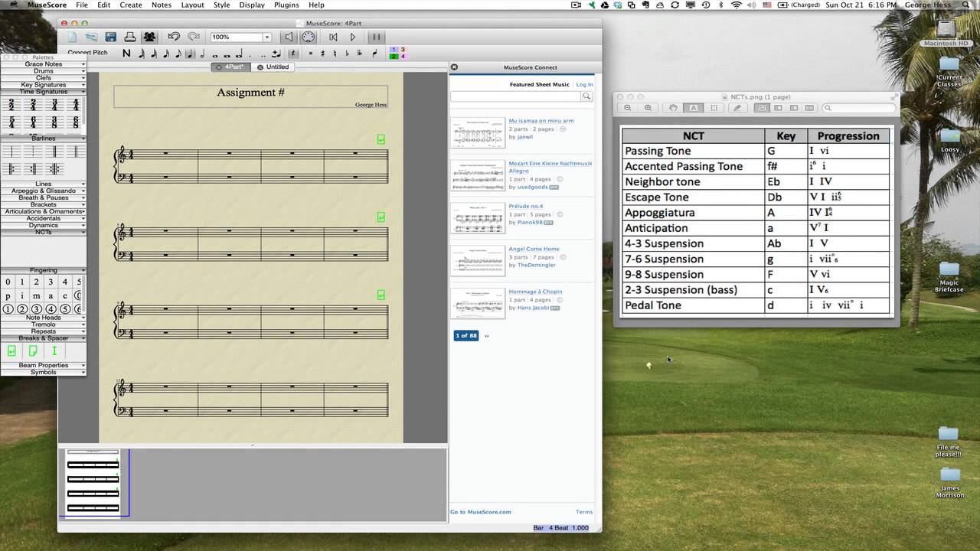Click the pencil annotate icon in Preview
Screen dimensions: 980x551
738,108
